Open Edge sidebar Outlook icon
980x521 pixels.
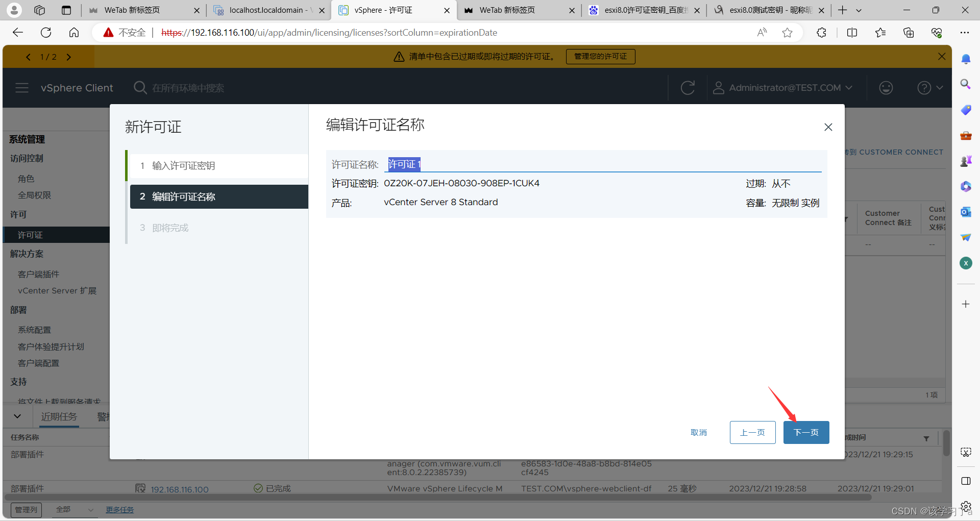click(966, 212)
